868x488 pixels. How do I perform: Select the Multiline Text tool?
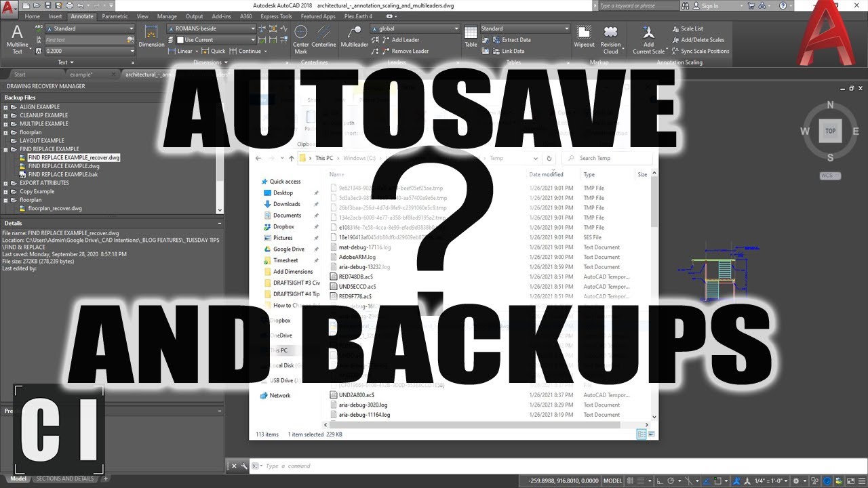tap(17, 39)
